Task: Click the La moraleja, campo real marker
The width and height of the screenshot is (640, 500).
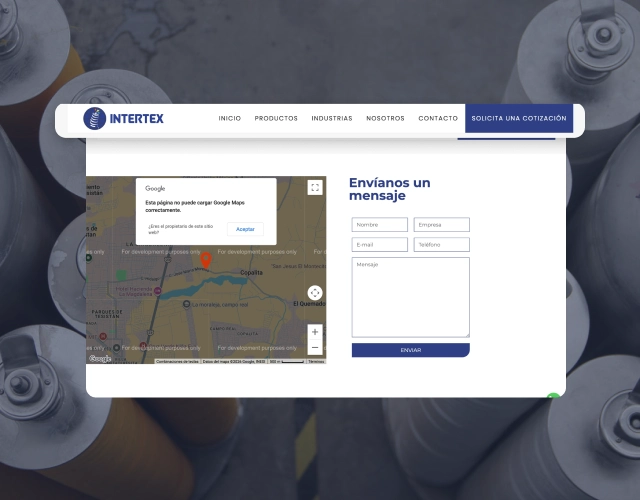Action: (186, 304)
